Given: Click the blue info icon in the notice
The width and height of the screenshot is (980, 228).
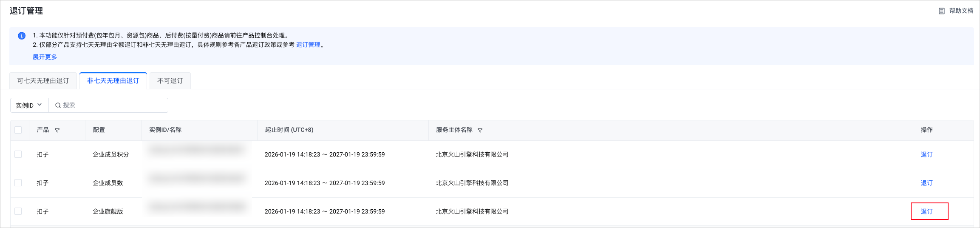Looking at the screenshot, I should pos(22,36).
